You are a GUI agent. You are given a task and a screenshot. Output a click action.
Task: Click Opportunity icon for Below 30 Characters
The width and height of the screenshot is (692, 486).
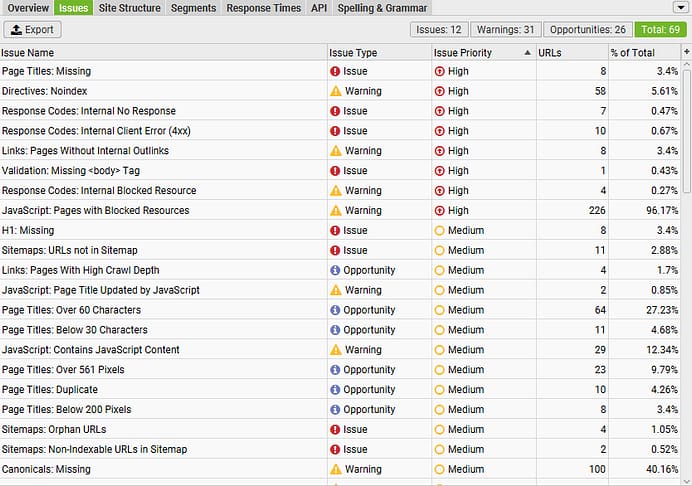point(335,330)
